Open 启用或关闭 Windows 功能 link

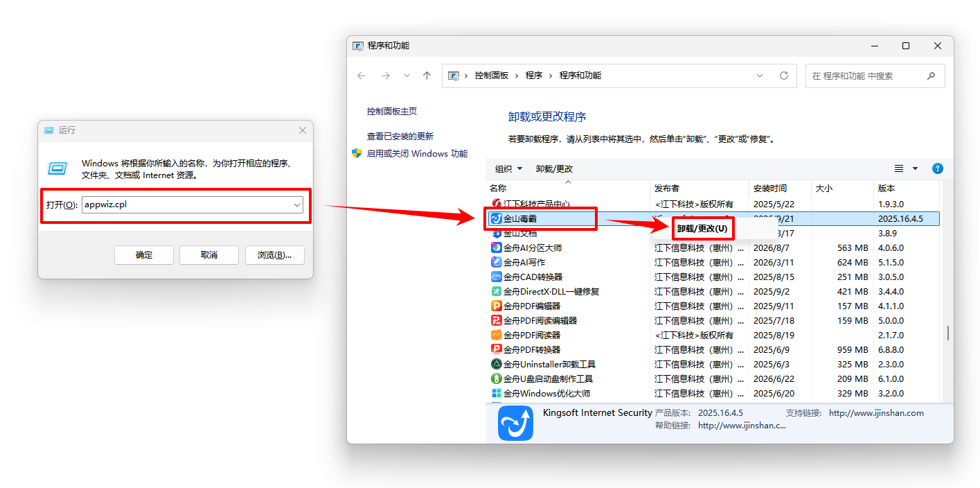coord(418,154)
